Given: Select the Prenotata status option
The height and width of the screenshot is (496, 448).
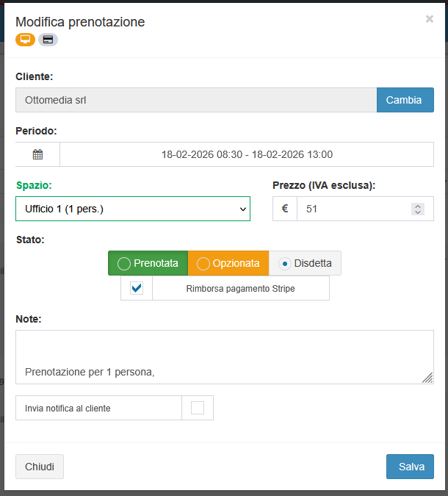Looking at the screenshot, I should tap(148, 263).
